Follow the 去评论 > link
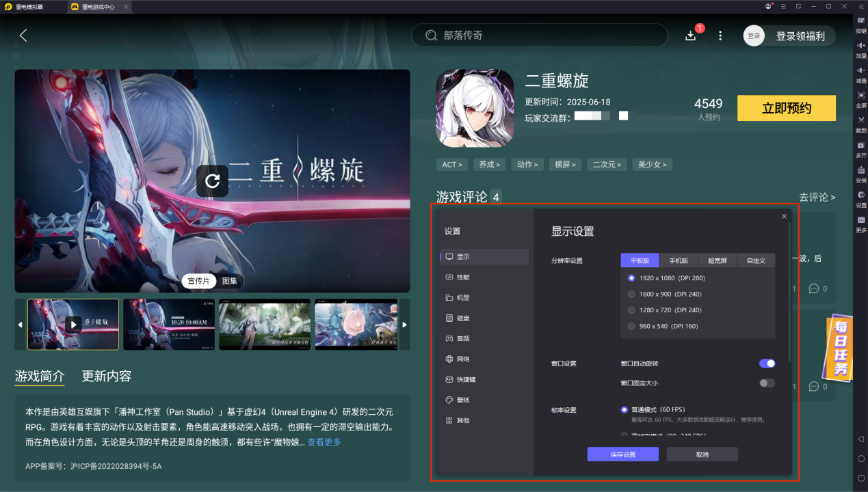The height and width of the screenshot is (492, 868). point(817,197)
